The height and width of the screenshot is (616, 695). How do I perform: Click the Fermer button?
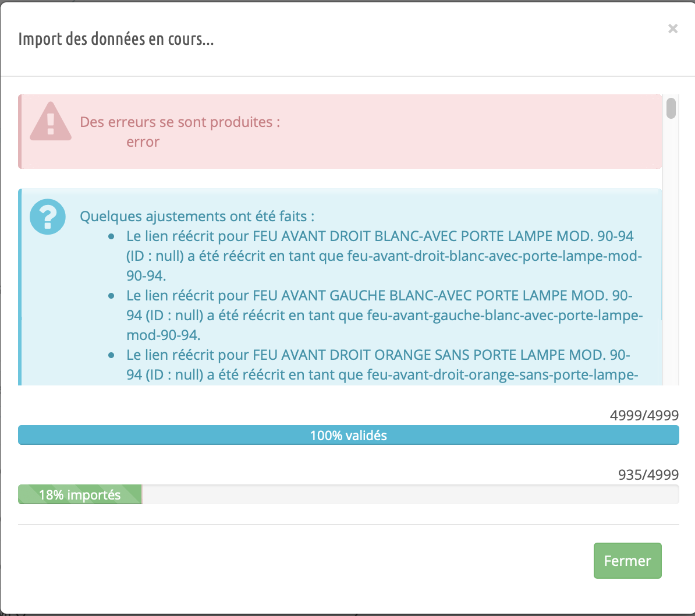627,561
